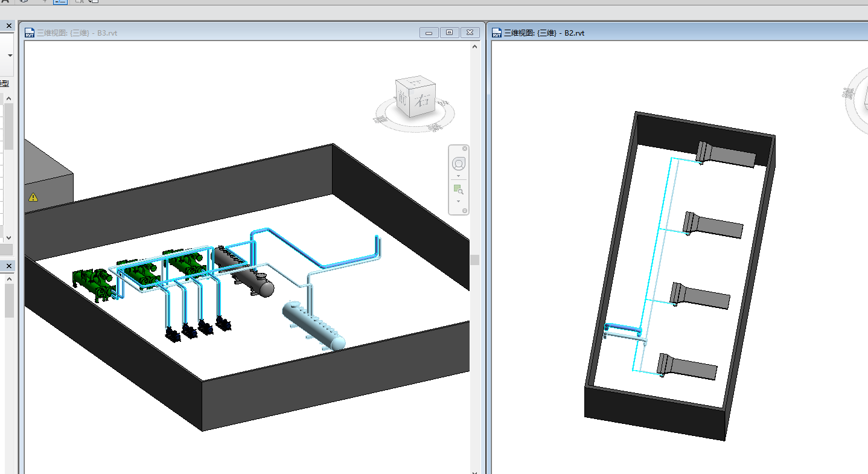Screen dimensions: 868x474
Task: Close the navigation bar with its small X
Action: 465,149
